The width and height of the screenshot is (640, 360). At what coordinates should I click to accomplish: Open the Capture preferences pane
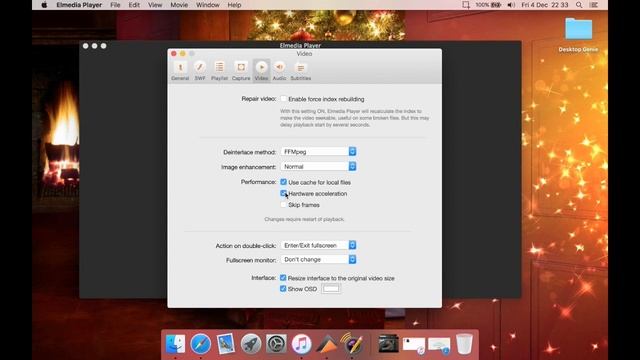click(241, 71)
